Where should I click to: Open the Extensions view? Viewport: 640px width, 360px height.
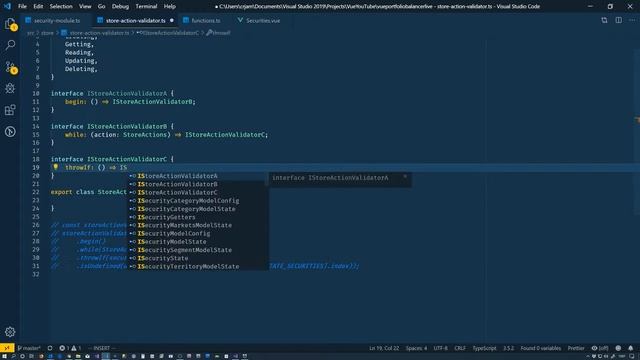coord(10,110)
